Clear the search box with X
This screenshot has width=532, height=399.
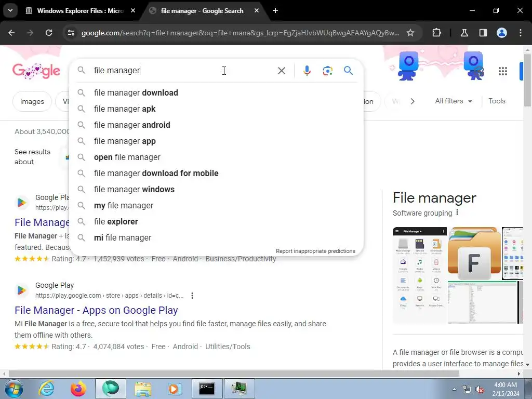coord(282,71)
